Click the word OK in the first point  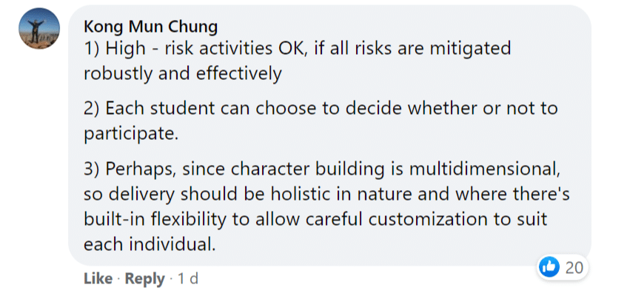(x=291, y=49)
